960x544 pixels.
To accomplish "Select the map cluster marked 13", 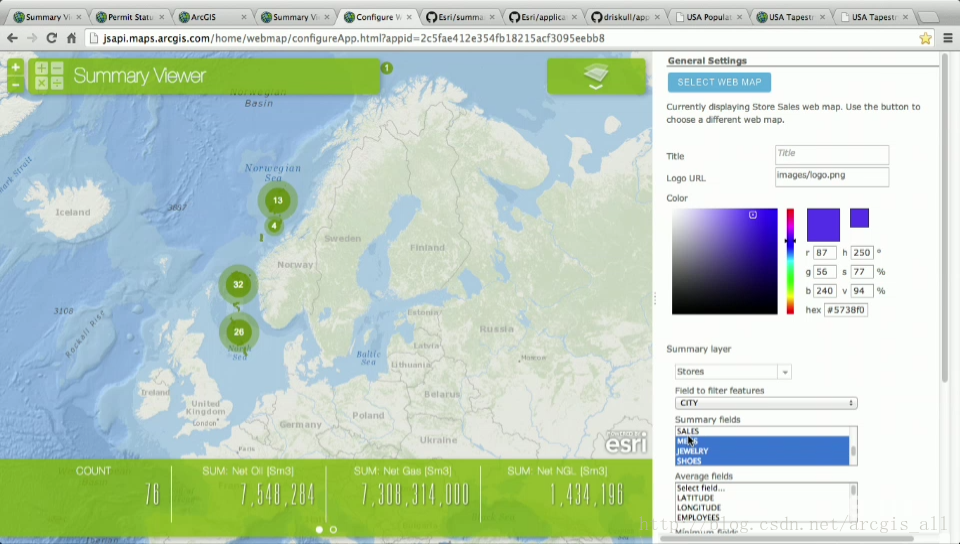I will tap(278, 200).
